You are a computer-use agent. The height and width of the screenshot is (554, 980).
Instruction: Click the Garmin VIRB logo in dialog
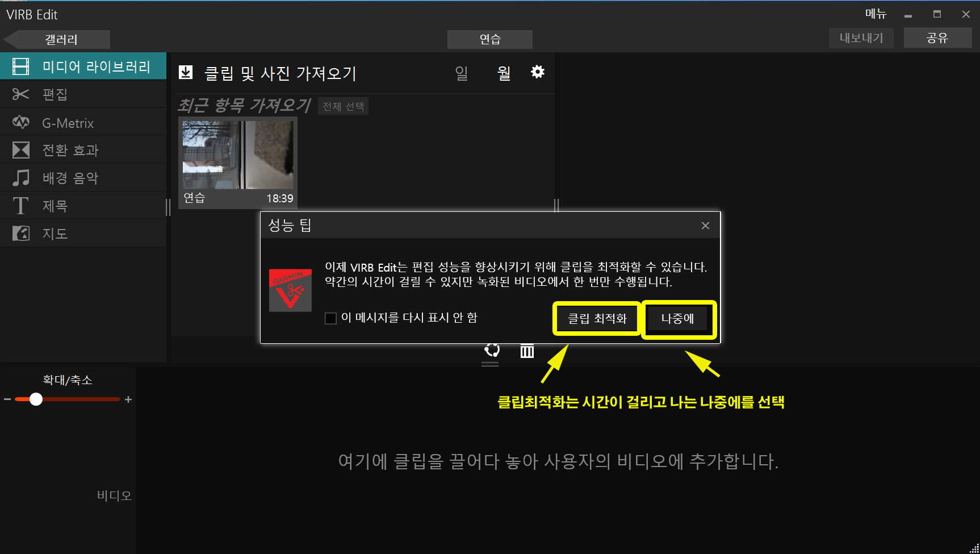290,290
